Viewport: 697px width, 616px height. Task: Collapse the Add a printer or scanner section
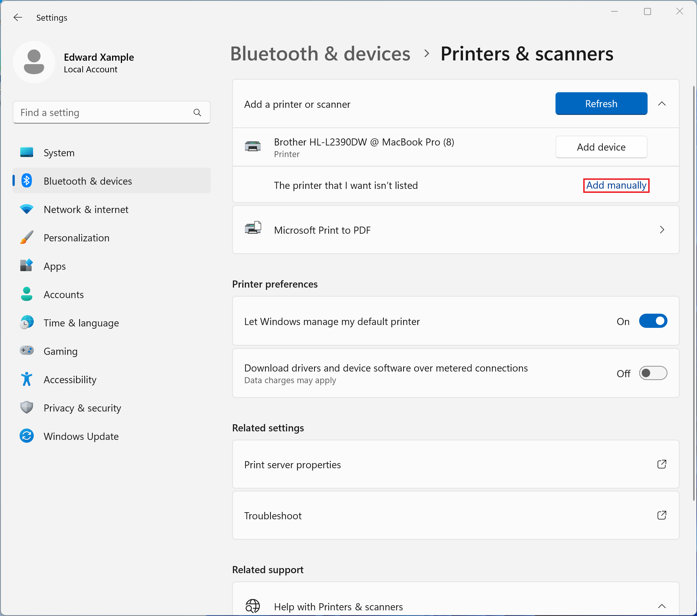pyautogui.click(x=662, y=104)
